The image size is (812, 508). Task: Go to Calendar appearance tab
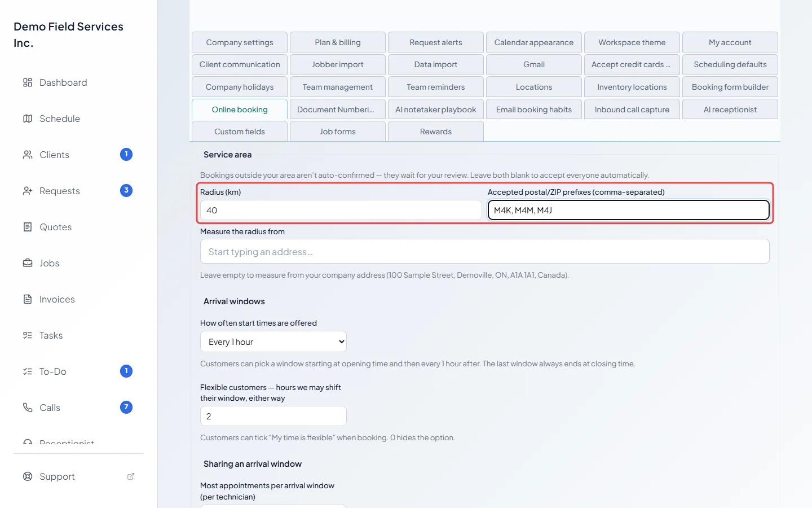(534, 42)
